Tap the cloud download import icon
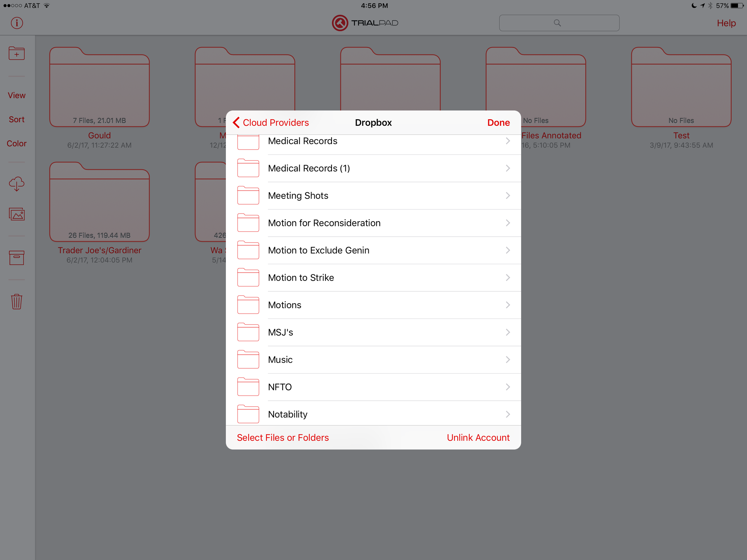Image resolution: width=747 pixels, height=560 pixels. [x=16, y=184]
